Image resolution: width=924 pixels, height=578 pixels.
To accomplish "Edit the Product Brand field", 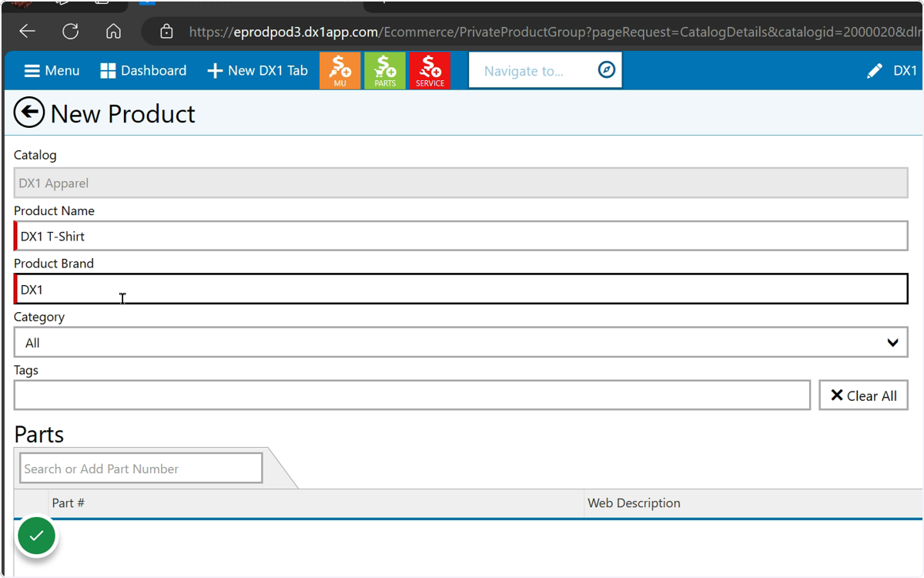I will point(461,289).
